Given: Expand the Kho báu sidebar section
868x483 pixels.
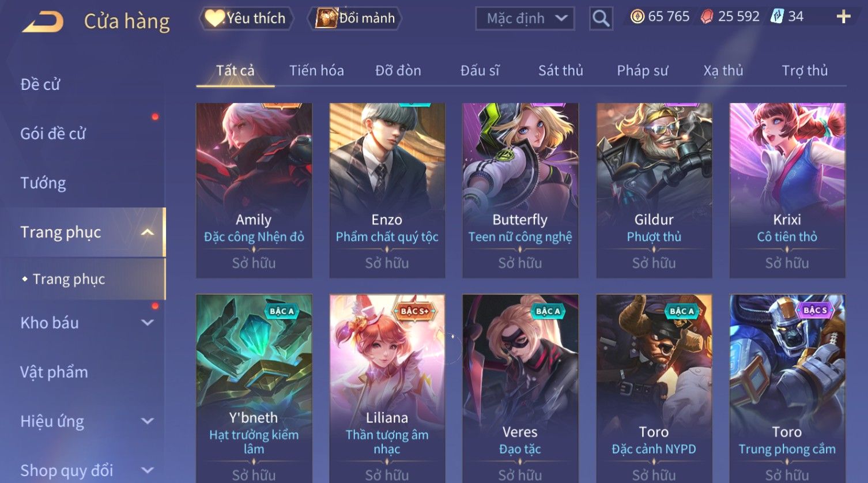Looking at the screenshot, I should click(x=148, y=323).
